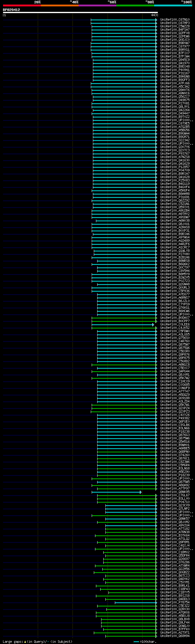The height and width of the screenshot is (644, 195).
Task: Open hit UniRef100_C5WZZ8
Action: (x=175, y=26)
